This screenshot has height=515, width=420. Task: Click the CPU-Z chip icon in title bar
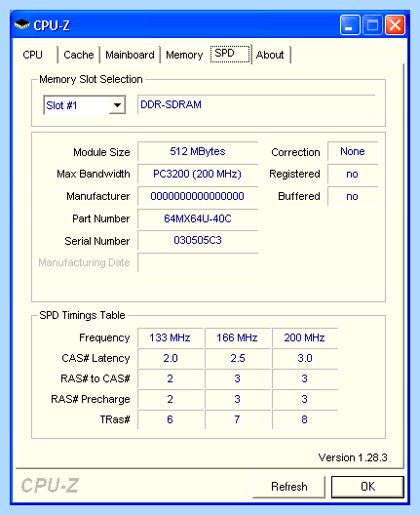point(22,24)
